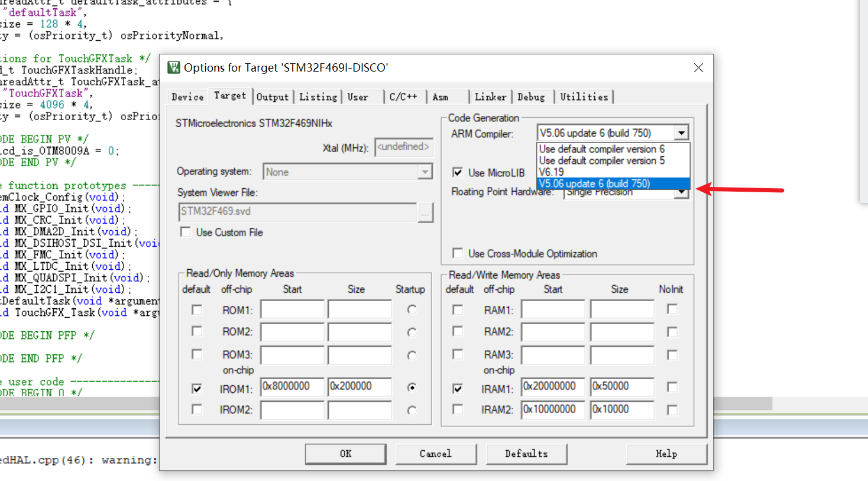Check the RAM1 default checkbox
This screenshot has height=481, width=868.
(458, 309)
